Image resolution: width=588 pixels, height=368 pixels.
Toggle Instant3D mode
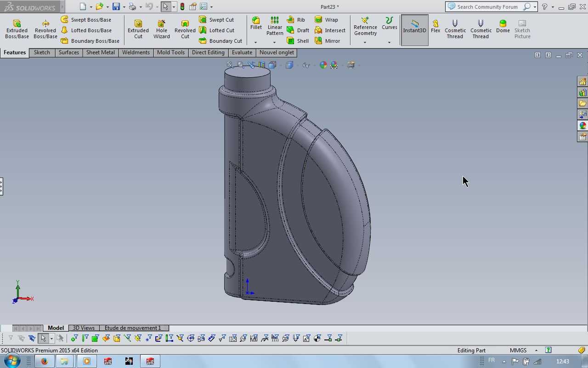(415, 30)
